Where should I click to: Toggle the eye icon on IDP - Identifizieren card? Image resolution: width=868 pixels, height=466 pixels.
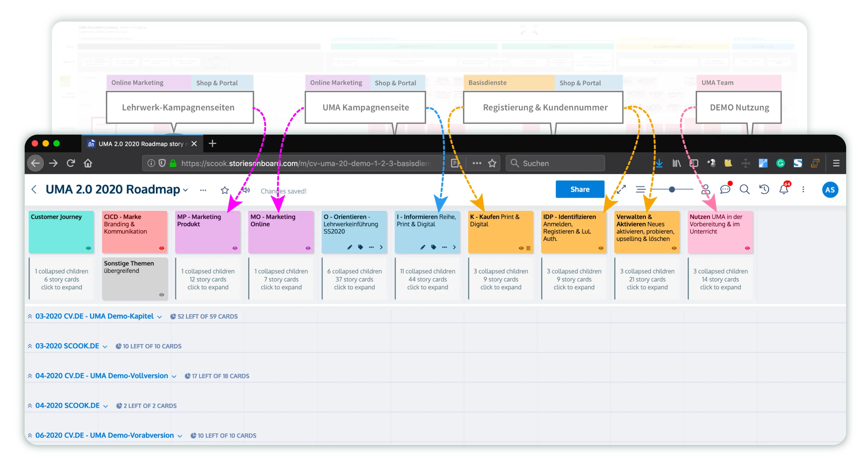pyautogui.click(x=601, y=248)
